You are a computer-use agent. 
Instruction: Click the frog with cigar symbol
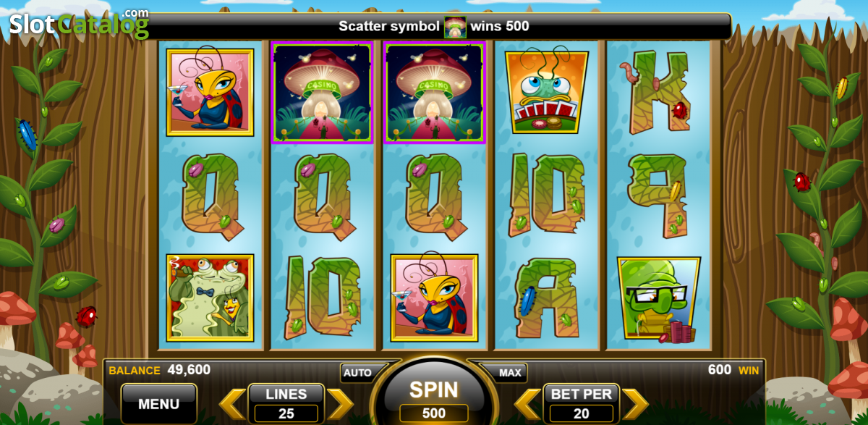pyautogui.click(x=210, y=298)
